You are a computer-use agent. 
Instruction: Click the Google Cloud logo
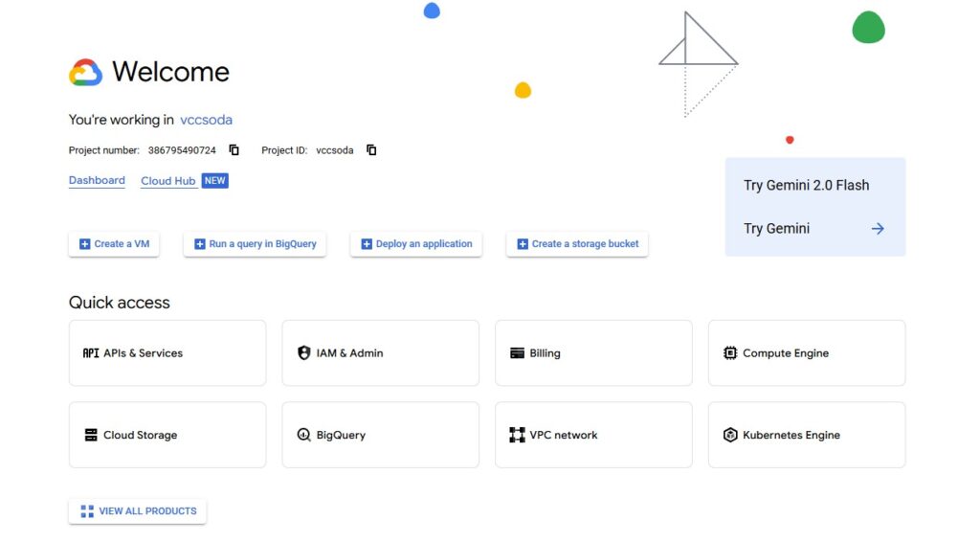click(85, 73)
